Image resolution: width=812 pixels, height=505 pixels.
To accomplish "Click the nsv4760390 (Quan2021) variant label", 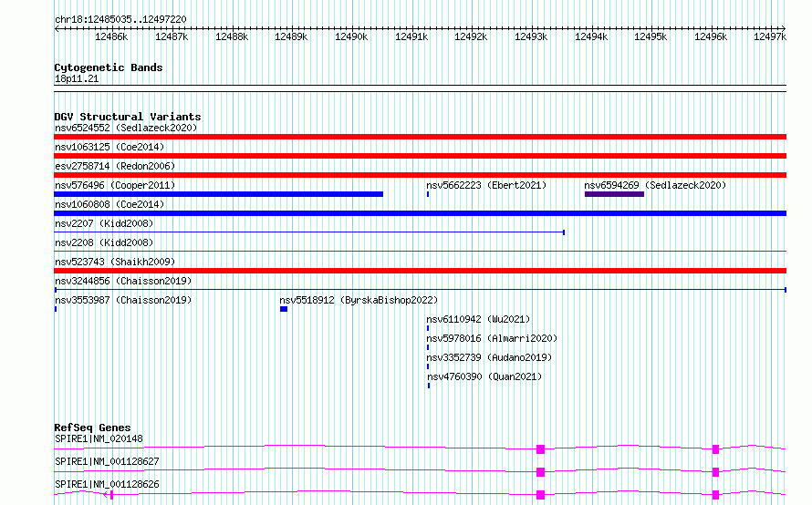I will (484, 376).
